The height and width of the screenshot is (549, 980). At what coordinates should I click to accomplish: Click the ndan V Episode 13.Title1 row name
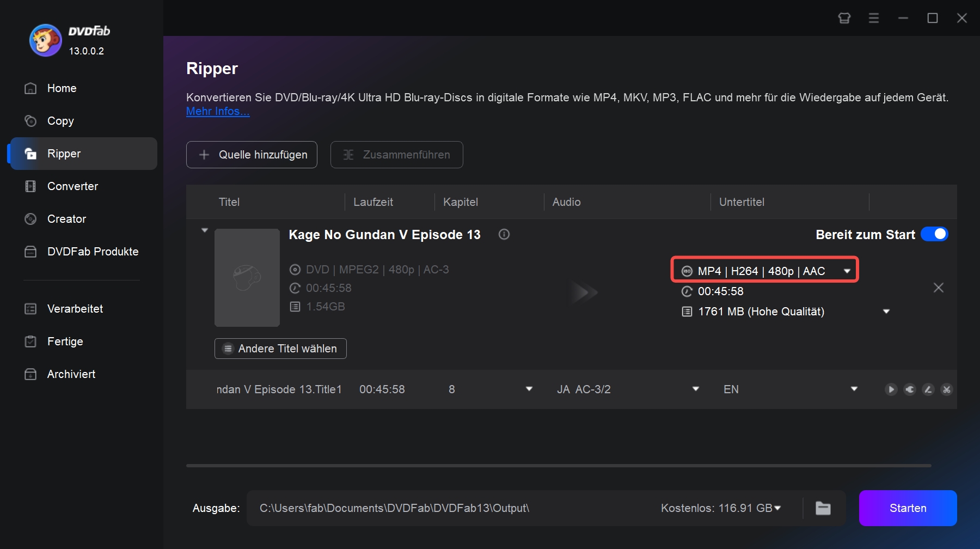(x=279, y=389)
